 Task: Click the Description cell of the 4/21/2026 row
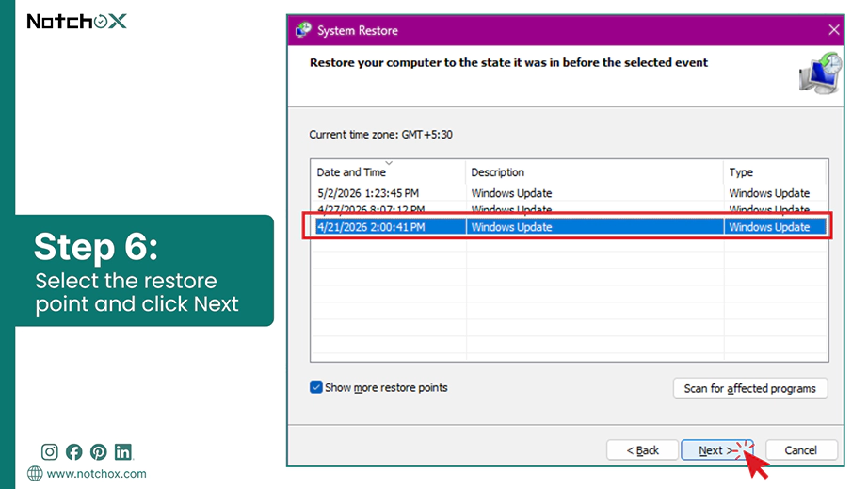click(x=595, y=227)
